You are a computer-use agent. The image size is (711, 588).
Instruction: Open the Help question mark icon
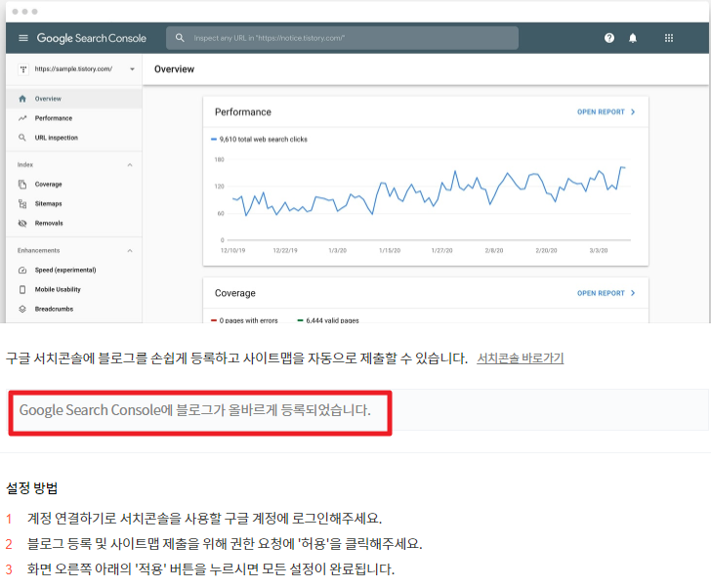(x=609, y=38)
